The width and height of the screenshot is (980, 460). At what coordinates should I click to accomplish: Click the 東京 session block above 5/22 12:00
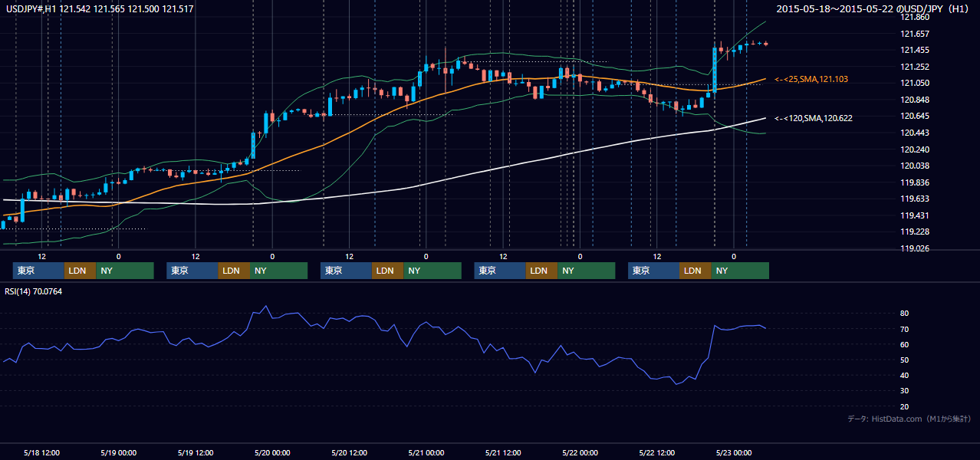pyautogui.click(x=654, y=271)
